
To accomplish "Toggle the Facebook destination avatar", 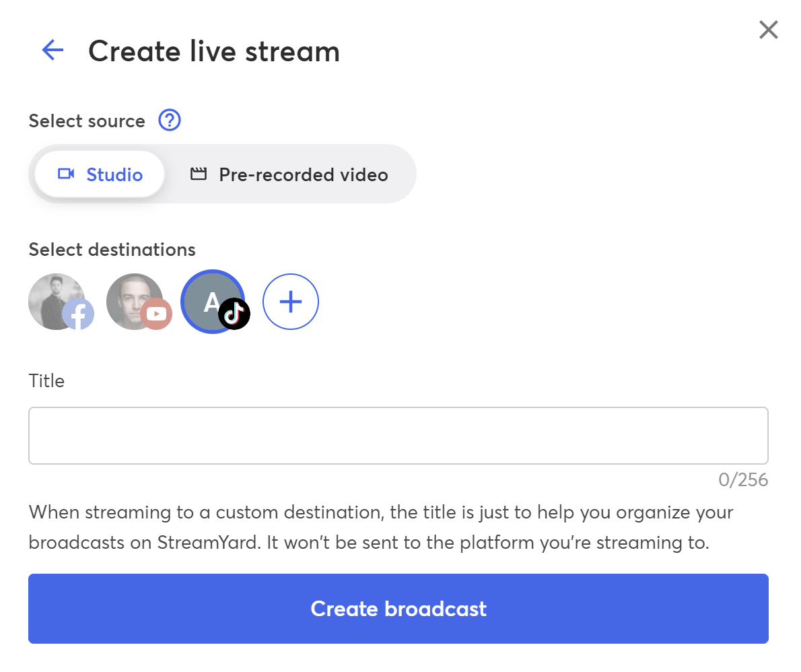I will [x=61, y=302].
